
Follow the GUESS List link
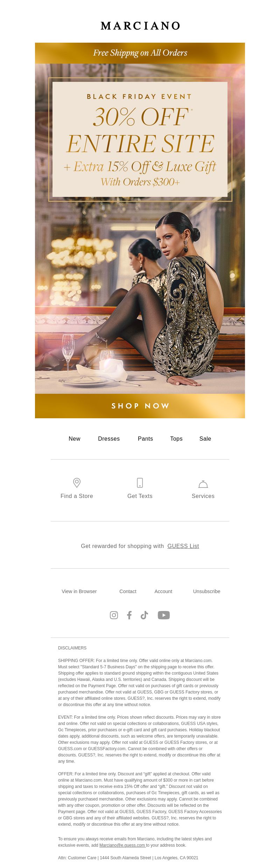[183, 546]
